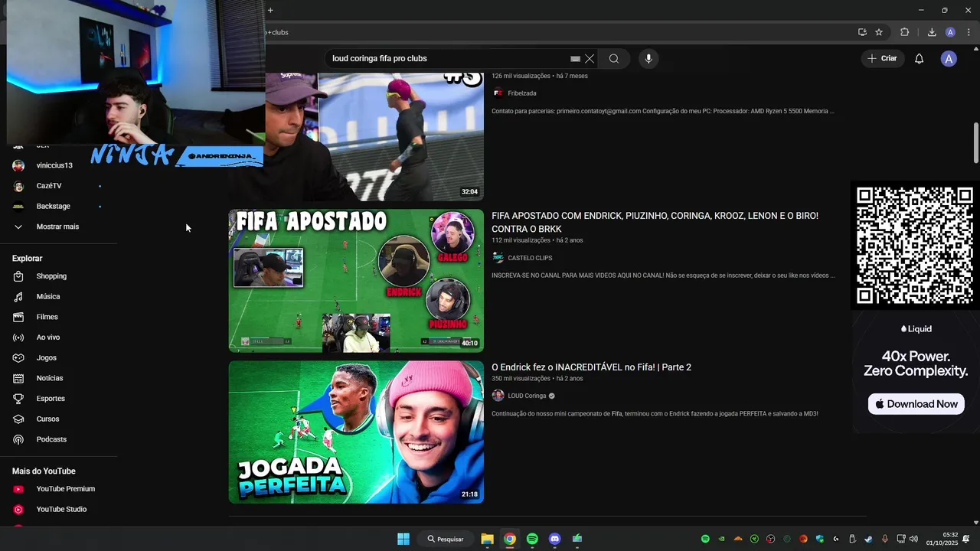Click the page vertical scrollbar thumb

click(976, 142)
